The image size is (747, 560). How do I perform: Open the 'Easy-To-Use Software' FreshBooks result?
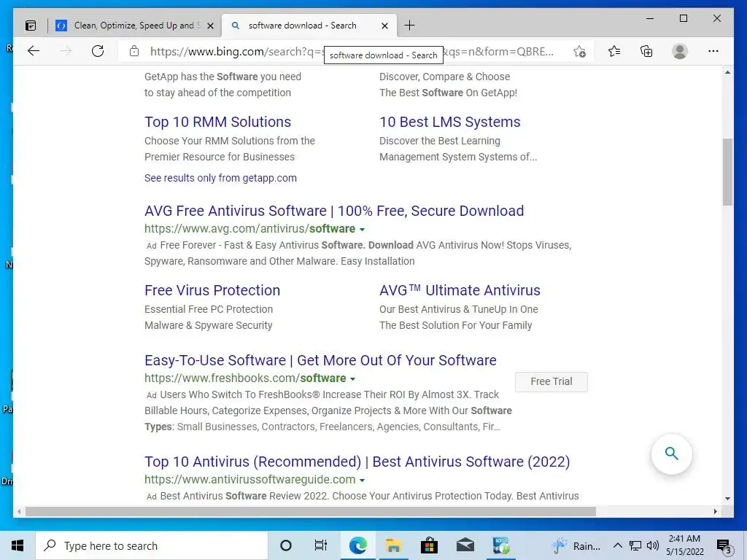[320, 360]
